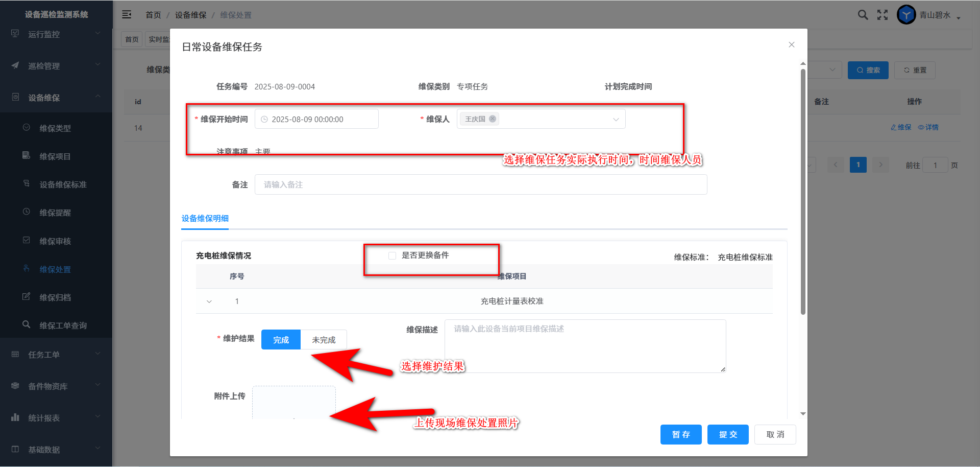This screenshot has width=980, height=467.
Task: Close the 日常设备维保任务 dialog
Action: click(x=791, y=45)
